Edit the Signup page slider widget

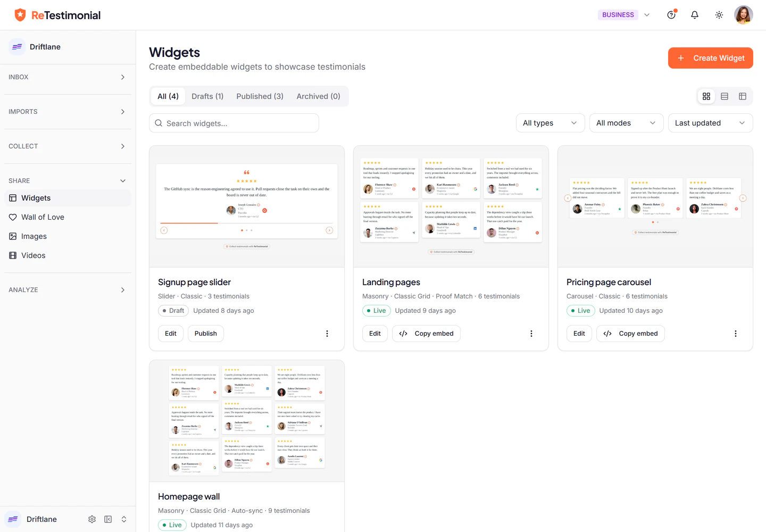pos(171,334)
